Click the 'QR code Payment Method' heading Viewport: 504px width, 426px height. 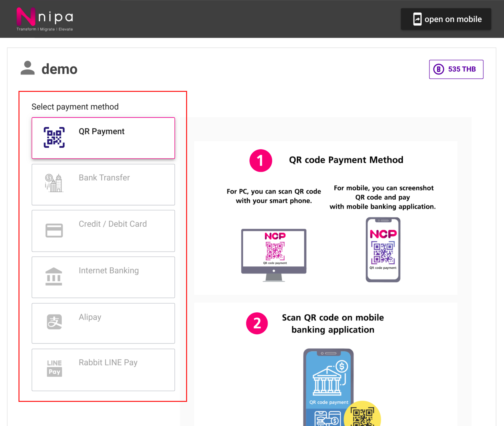(346, 160)
